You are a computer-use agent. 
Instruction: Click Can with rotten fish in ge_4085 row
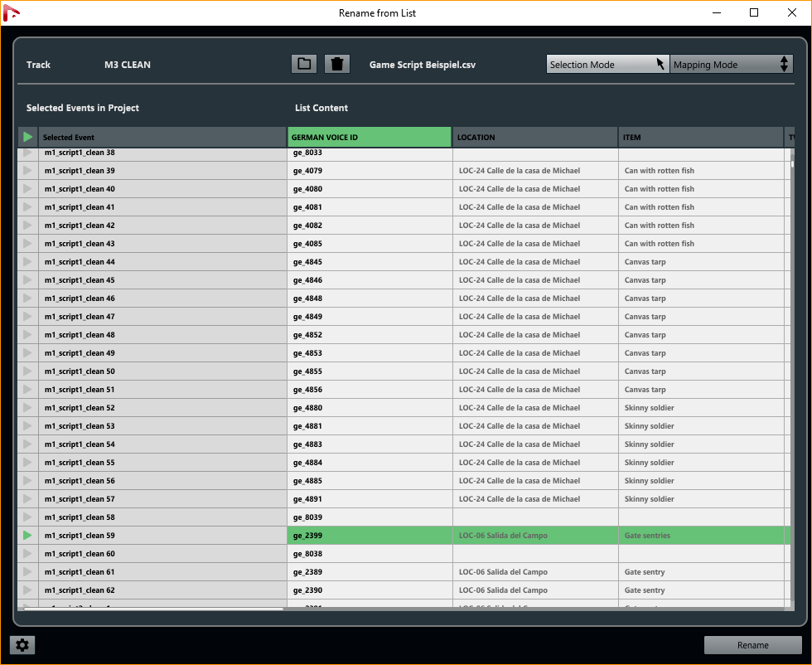(x=701, y=244)
